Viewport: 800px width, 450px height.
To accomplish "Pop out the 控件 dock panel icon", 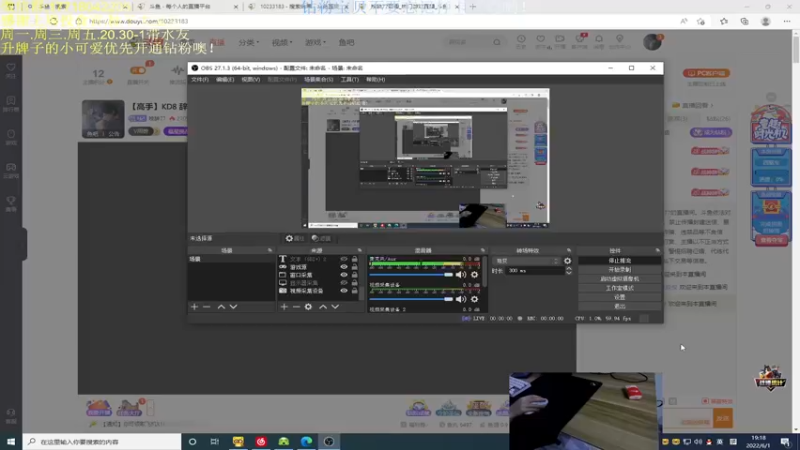I will tap(658, 251).
